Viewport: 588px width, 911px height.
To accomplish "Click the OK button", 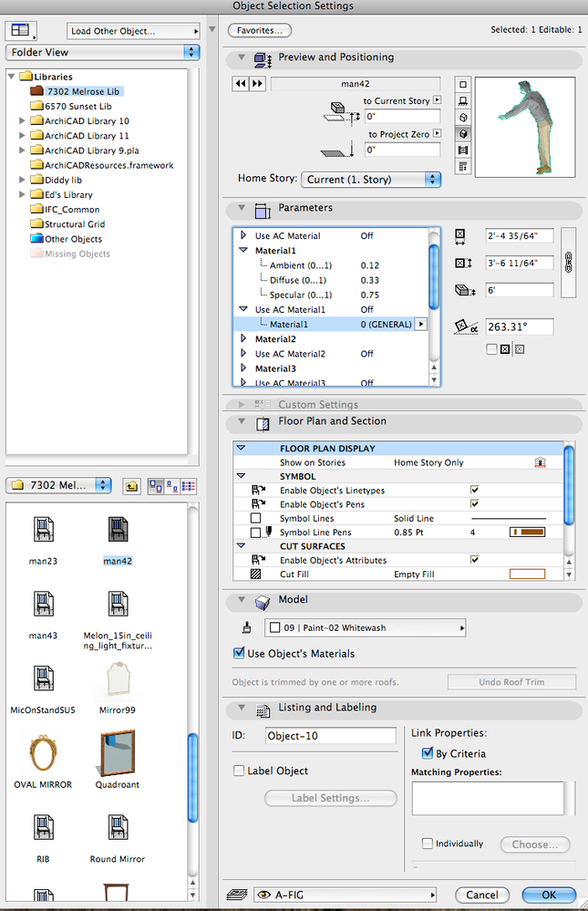I will [x=549, y=895].
